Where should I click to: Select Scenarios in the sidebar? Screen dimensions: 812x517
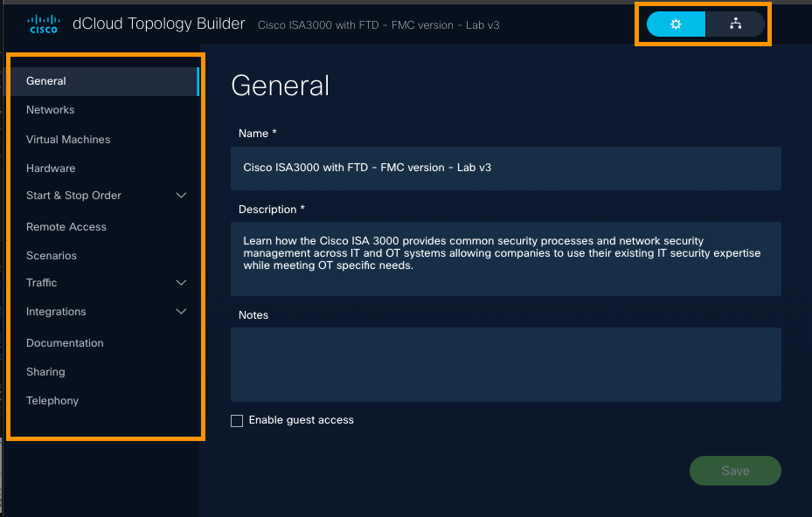click(52, 256)
